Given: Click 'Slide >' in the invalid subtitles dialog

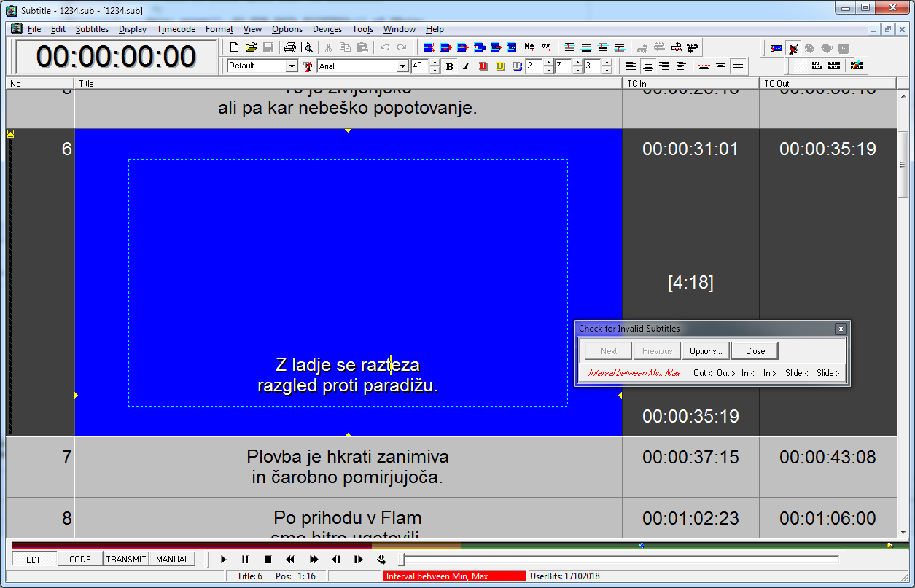Looking at the screenshot, I should click(x=828, y=373).
